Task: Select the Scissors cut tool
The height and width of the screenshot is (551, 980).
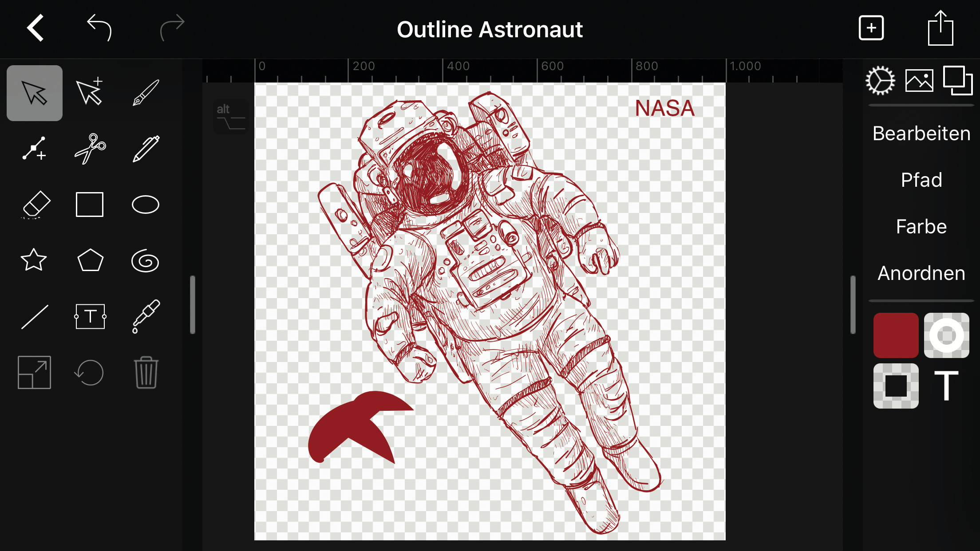Action: [90, 149]
